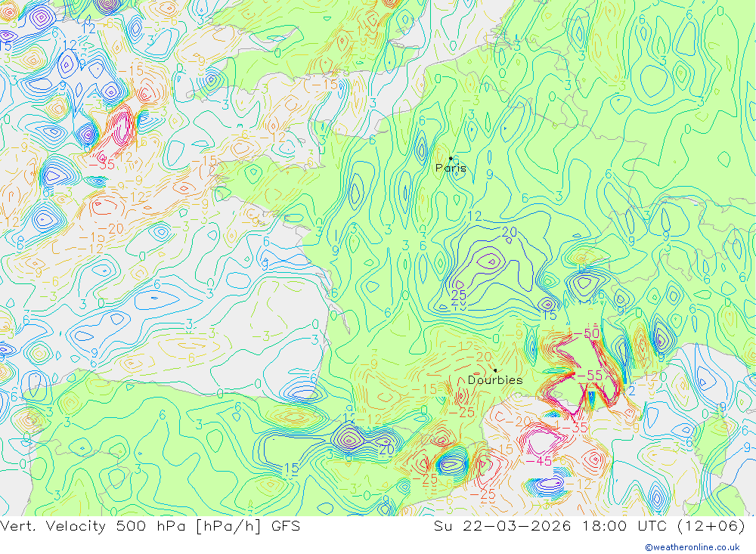Click the Dourbies location label
Viewport: 756px width, 554px height.
[495, 380]
